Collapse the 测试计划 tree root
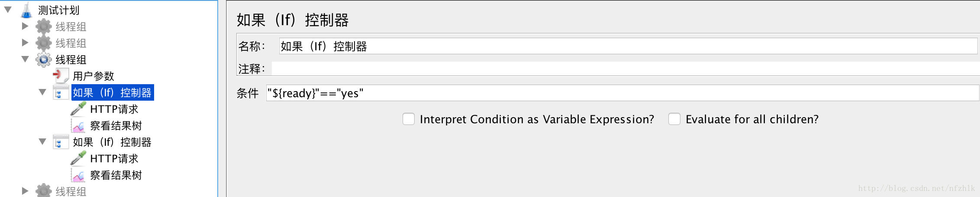Screen dimensions: 980x197 pyautogui.click(x=8, y=10)
